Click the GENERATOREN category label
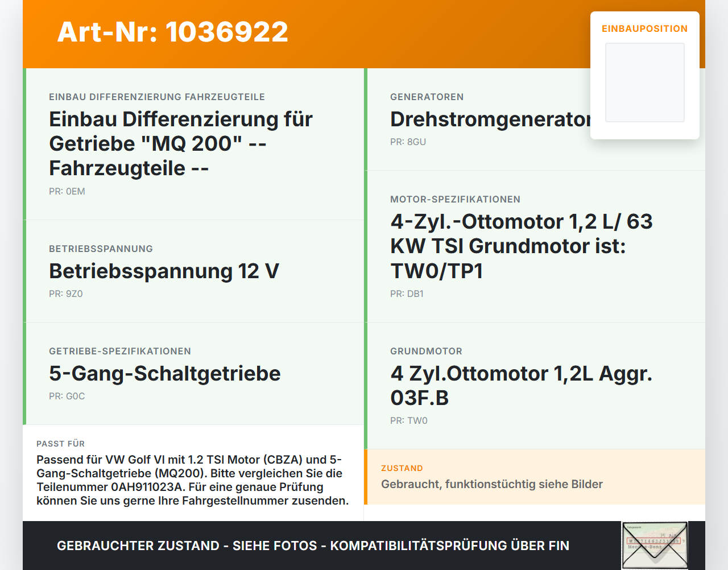This screenshot has width=728, height=570. [x=427, y=97]
